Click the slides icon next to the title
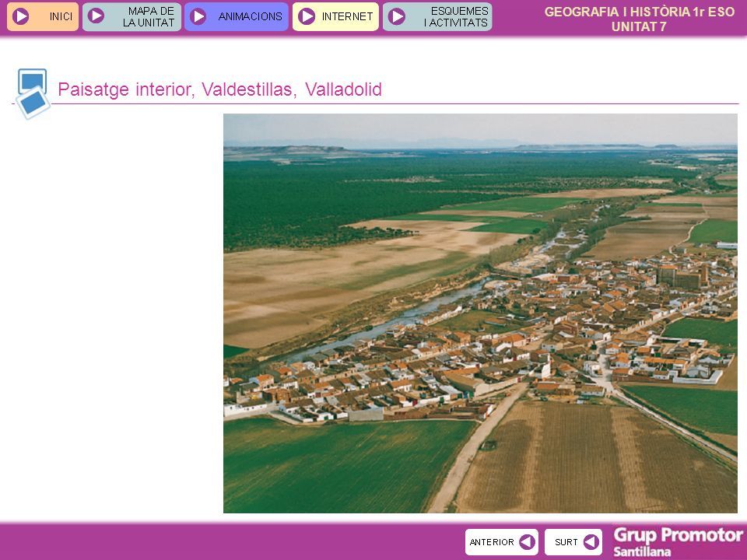 pyautogui.click(x=33, y=93)
